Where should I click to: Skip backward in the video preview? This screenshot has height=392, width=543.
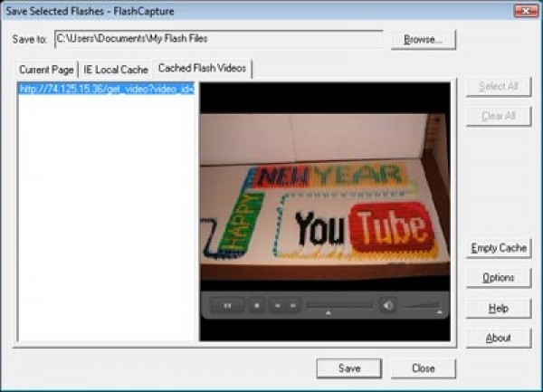(278, 306)
